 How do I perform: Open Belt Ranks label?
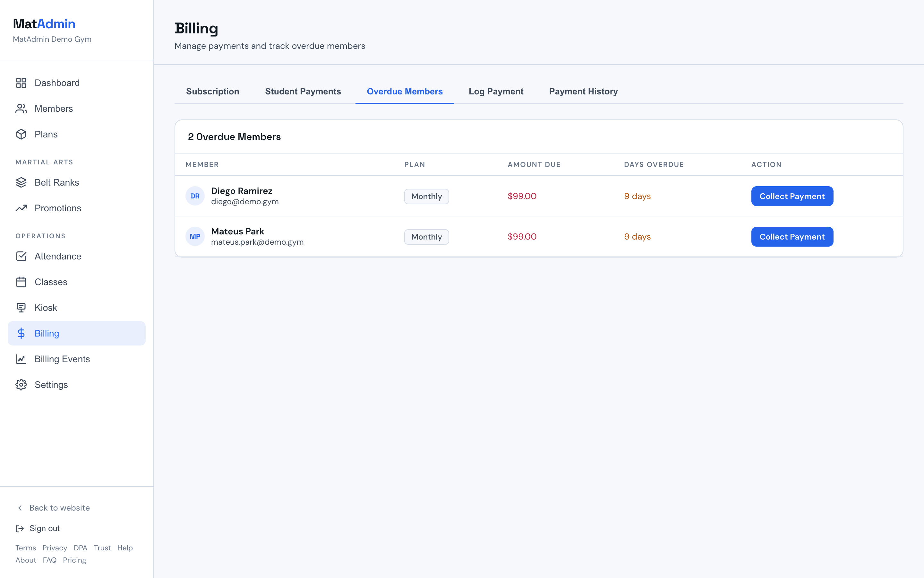57,182
